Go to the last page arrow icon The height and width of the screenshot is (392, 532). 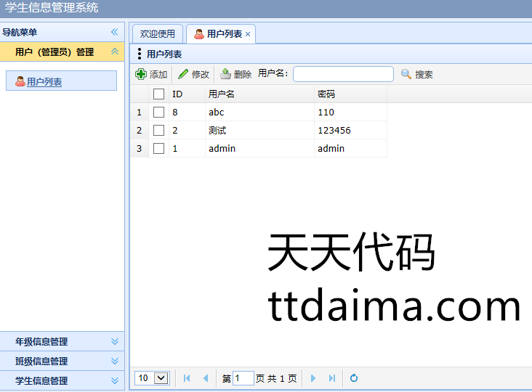(332, 378)
